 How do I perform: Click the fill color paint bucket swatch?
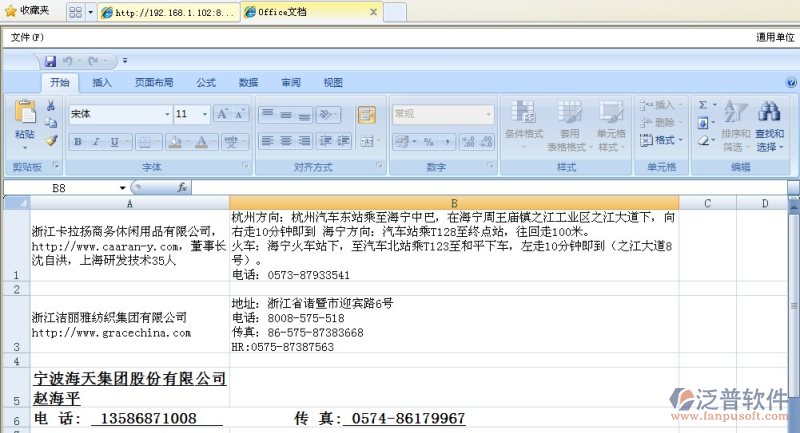[x=175, y=142]
